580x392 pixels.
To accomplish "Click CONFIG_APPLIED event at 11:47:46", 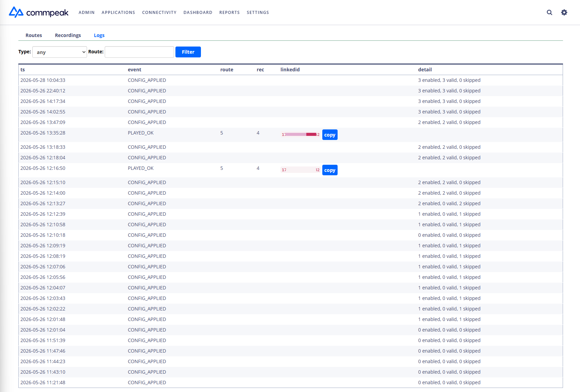I will (x=147, y=351).
